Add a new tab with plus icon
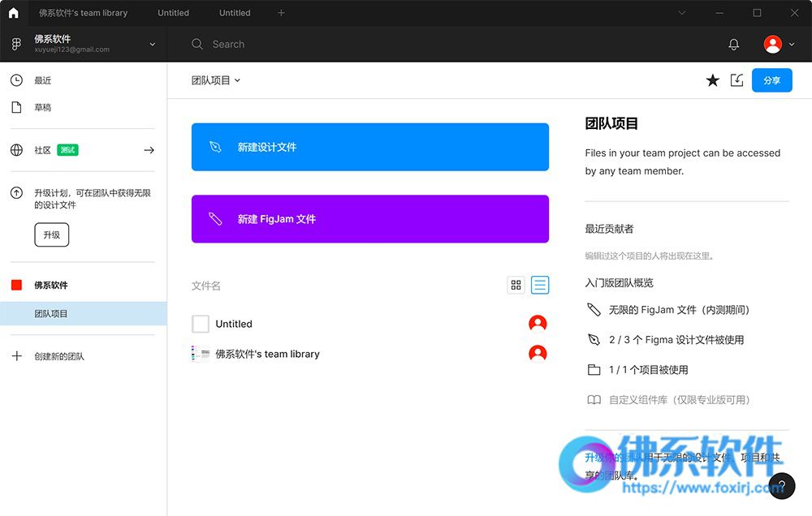This screenshot has width=812, height=516. pyautogui.click(x=281, y=13)
